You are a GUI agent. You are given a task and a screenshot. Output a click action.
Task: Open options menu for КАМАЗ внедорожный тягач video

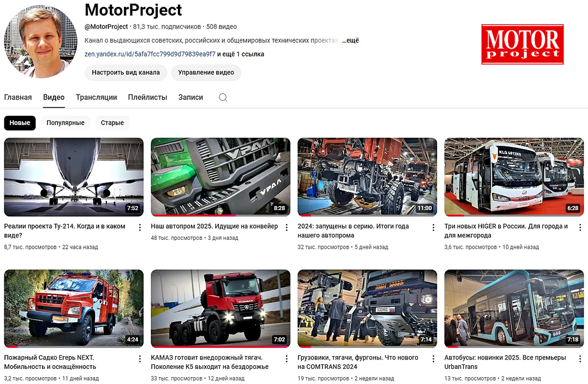coord(287,358)
